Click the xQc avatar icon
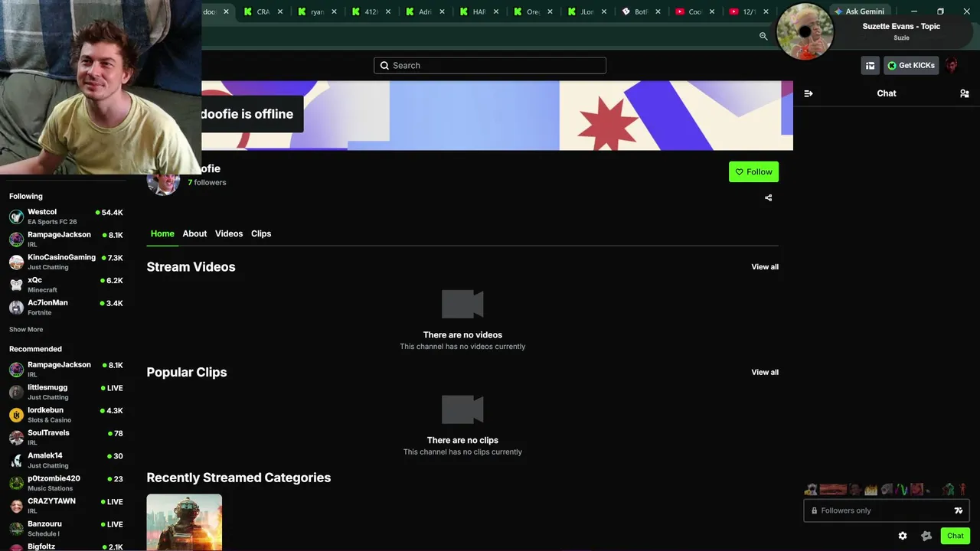This screenshot has height=551, width=980. coord(16,285)
